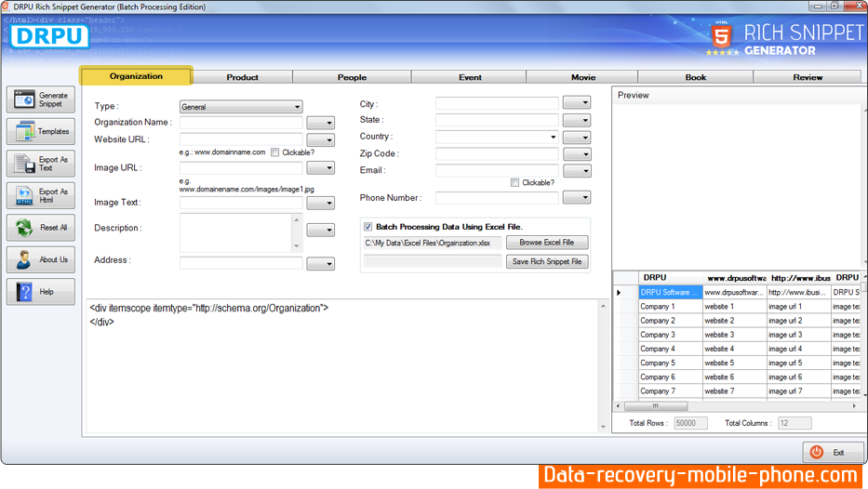Click the Exit power button

pyautogui.click(x=834, y=452)
